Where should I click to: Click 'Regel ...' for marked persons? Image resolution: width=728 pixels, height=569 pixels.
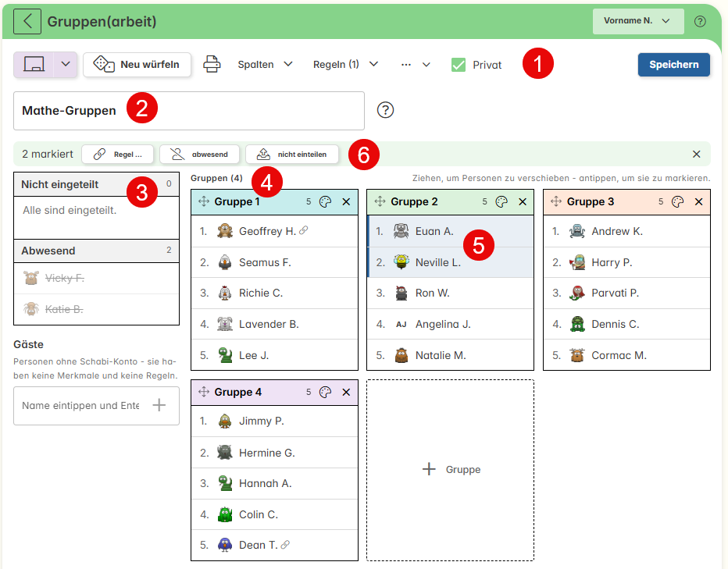[x=117, y=154]
